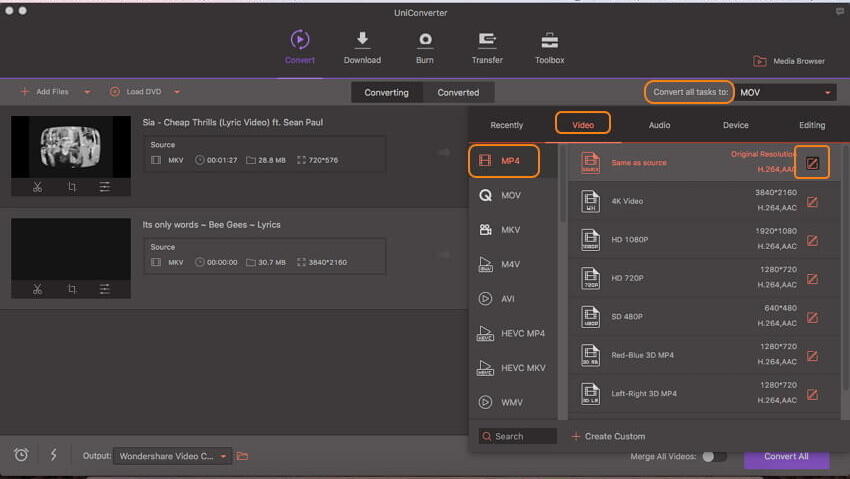Edit the Left-Right 3D MP4 preset settings
Image resolution: width=850 pixels, height=479 pixels.
point(812,394)
